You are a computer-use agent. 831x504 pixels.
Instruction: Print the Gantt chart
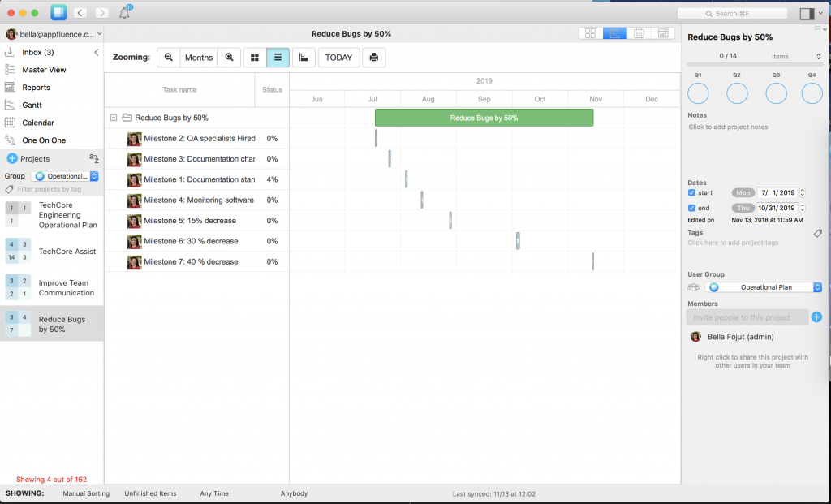(x=372, y=57)
